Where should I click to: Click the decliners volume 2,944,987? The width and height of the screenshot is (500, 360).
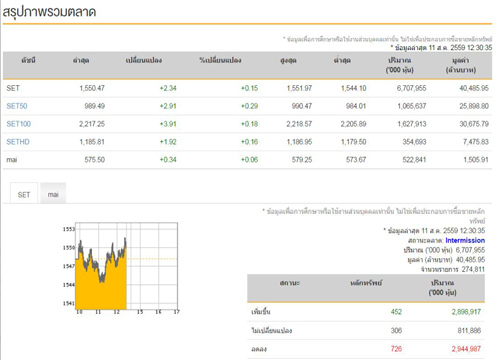pos(466,349)
